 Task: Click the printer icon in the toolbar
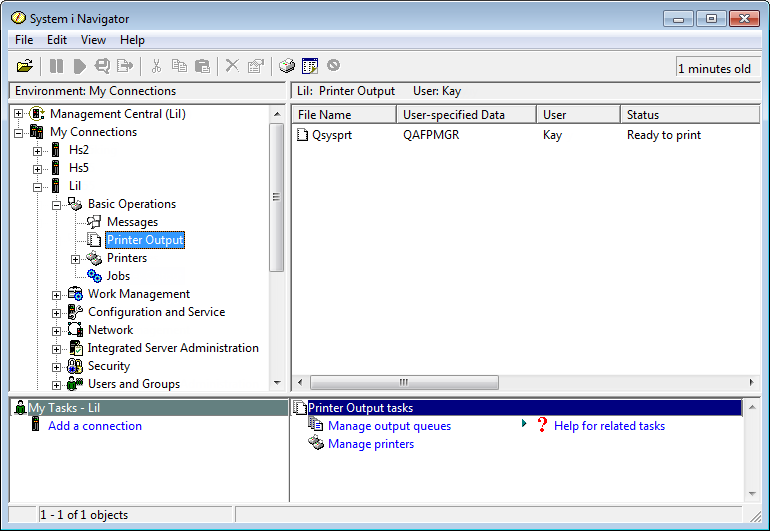(287, 66)
